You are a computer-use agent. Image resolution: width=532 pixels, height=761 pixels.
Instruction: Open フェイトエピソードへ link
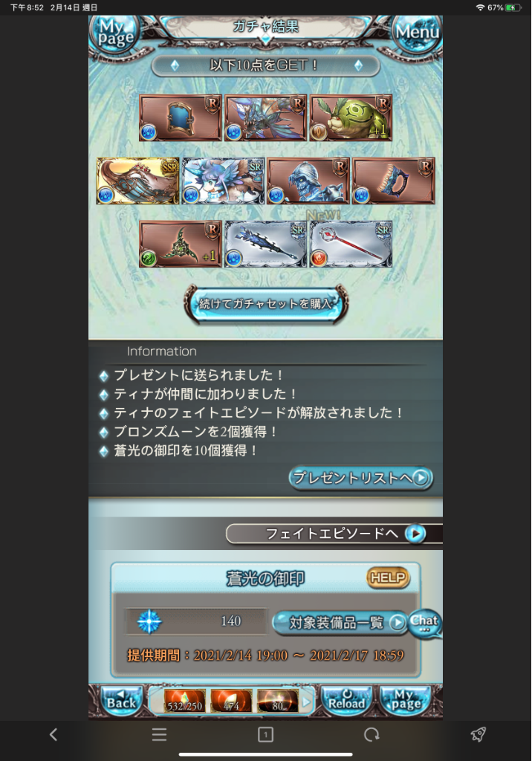pyautogui.click(x=334, y=534)
